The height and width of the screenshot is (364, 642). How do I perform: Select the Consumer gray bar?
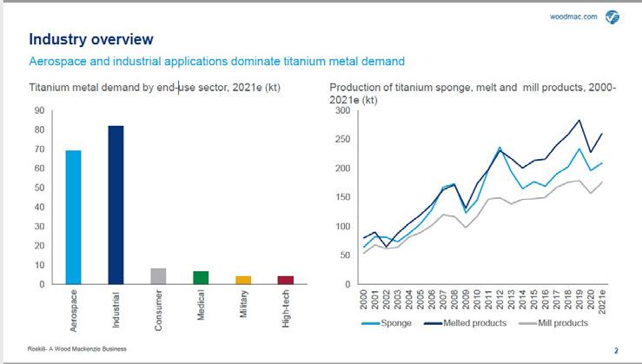click(x=158, y=276)
